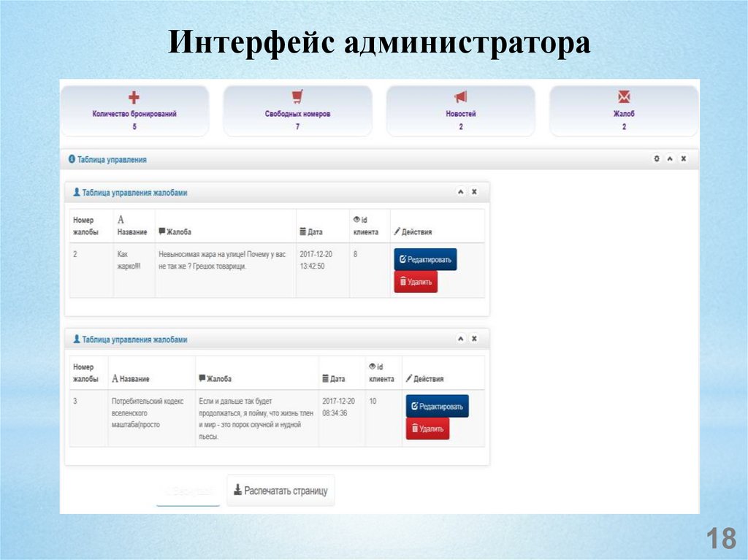Click 'Действия' header in first table
This screenshot has height=560, width=748.
tap(413, 232)
